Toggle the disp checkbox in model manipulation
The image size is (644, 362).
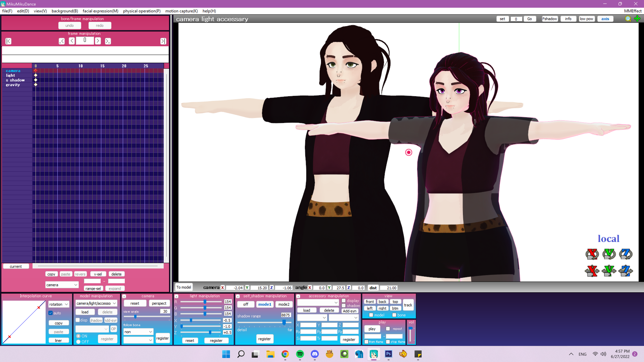pyautogui.click(x=77, y=320)
